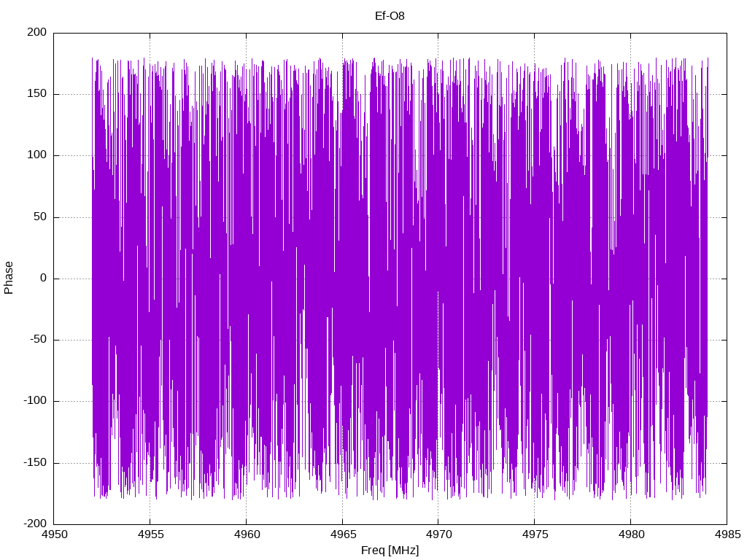Screen dimensions: 747x560
Task: Select the 4975 x-axis tick label
Action: (x=535, y=534)
